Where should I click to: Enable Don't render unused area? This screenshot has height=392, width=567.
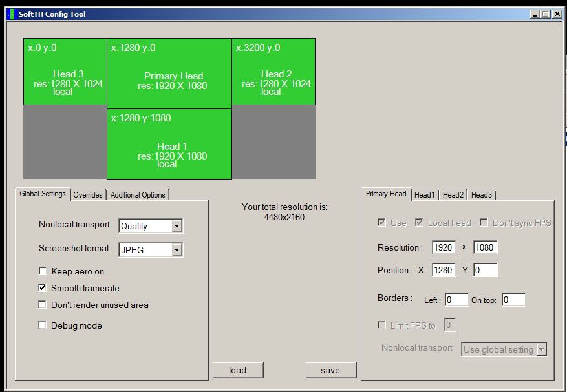43,305
